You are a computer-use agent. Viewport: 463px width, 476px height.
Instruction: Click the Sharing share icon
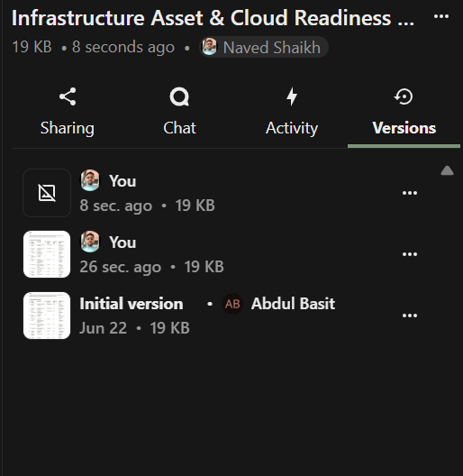point(68,96)
